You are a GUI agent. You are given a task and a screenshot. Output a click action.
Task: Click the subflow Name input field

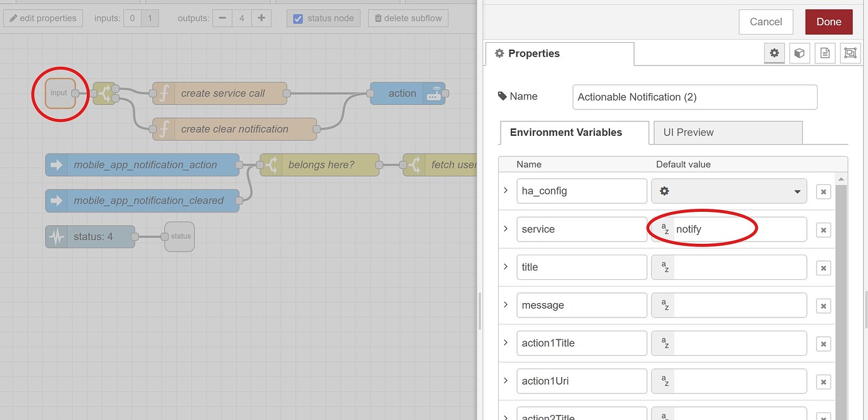pos(694,97)
